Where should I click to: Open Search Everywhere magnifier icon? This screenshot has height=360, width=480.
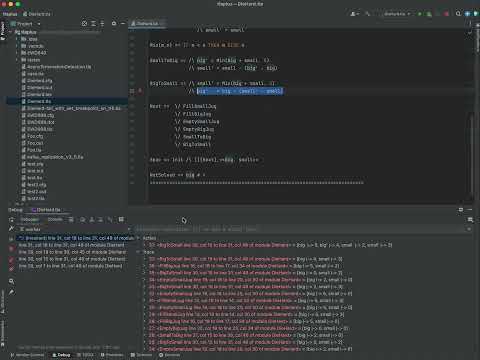458,14
